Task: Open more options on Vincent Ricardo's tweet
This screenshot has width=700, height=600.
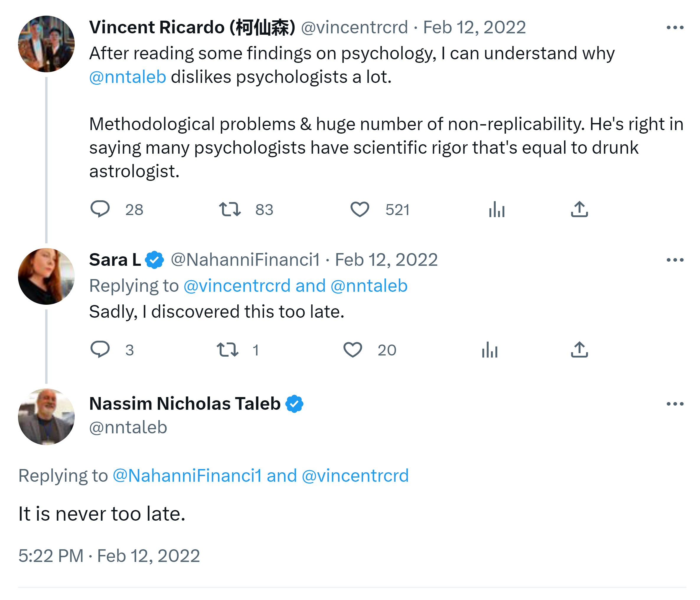Action: [675, 28]
